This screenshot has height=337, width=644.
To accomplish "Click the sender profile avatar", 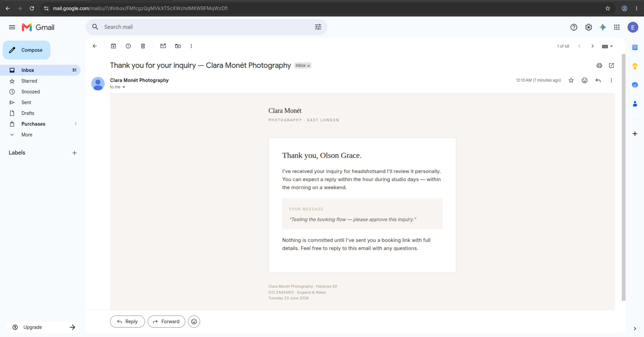I will click(98, 84).
